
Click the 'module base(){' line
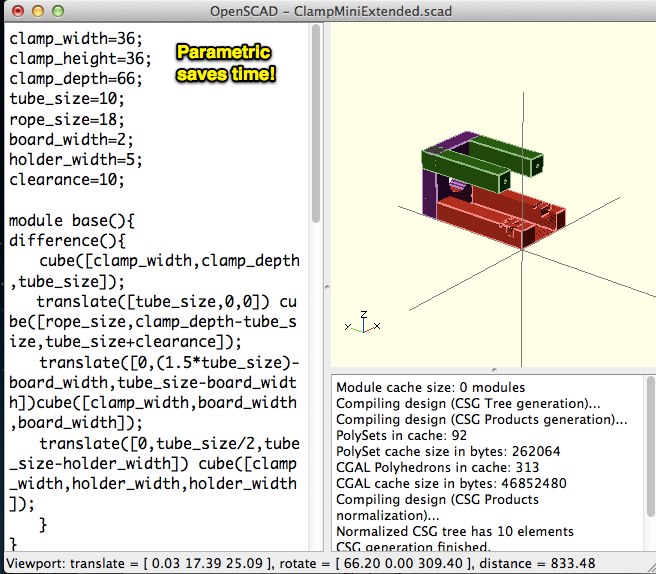pos(72,220)
